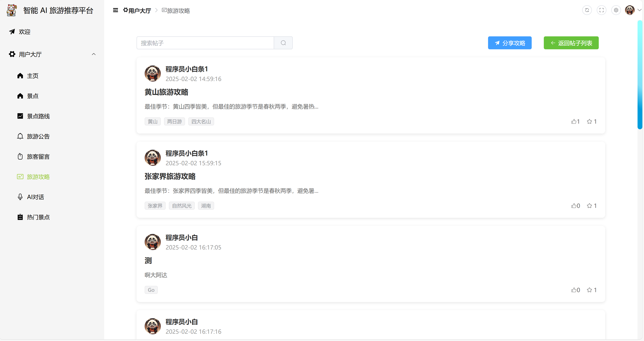Focus the 搜索帖子 input field
Screen dimensions: 644x341
[x=205, y=43]
